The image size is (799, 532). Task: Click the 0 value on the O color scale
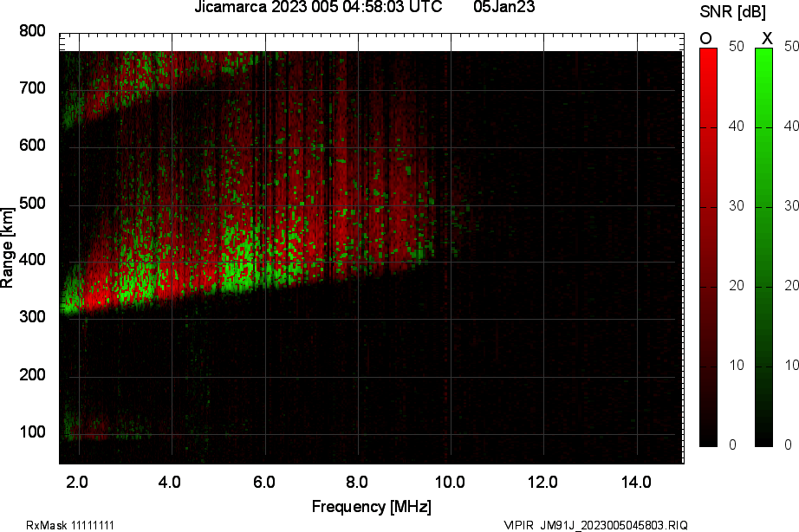pyautogui.click(x=733, y=444)
